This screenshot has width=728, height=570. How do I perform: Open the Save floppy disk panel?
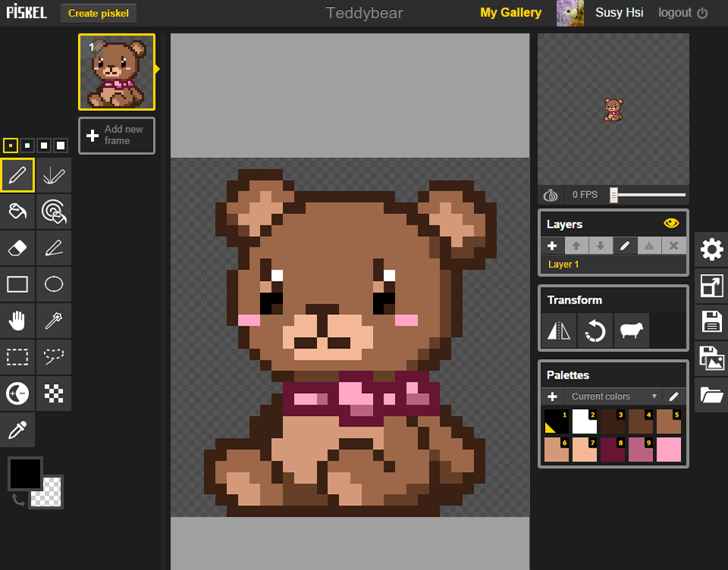tap(711, 322)
